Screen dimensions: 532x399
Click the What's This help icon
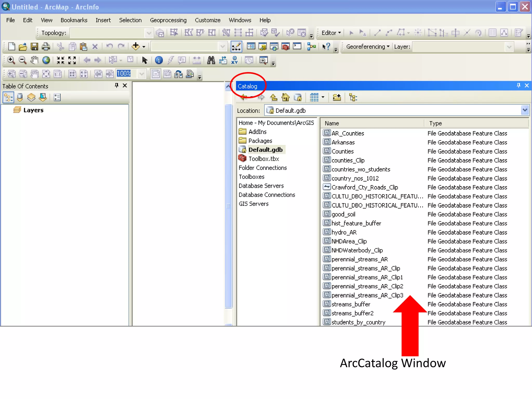326,46
